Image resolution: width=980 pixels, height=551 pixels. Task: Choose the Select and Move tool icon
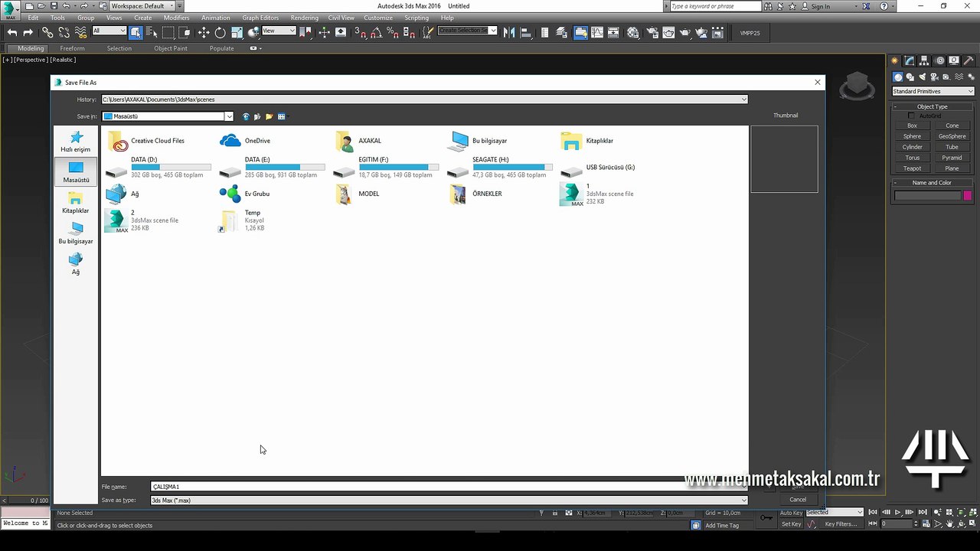tap(204, 32)
